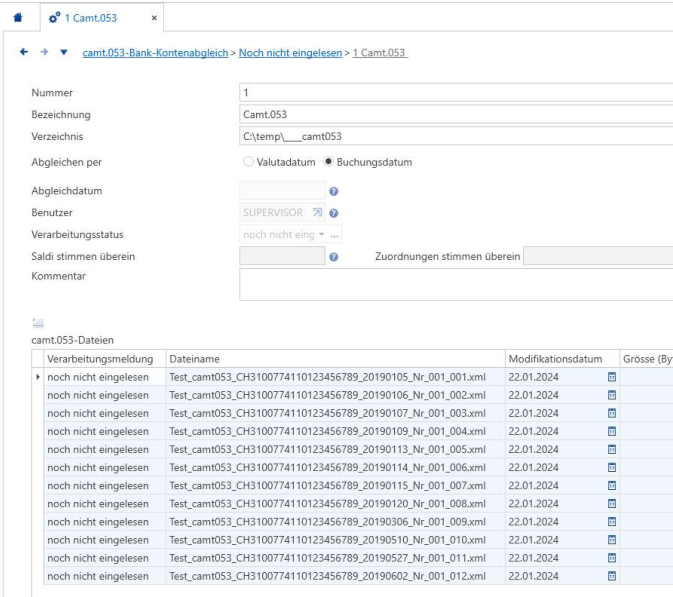Go to the home tab icon
Image resolution: width=673 pixels, height=597 pixels.
[18, 18]
